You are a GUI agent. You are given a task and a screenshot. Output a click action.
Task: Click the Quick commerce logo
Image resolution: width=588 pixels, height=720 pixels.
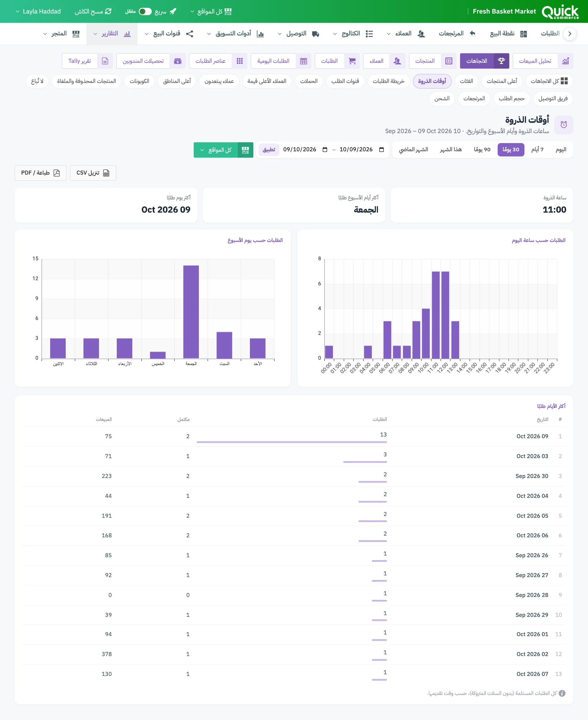pos(560,12)
